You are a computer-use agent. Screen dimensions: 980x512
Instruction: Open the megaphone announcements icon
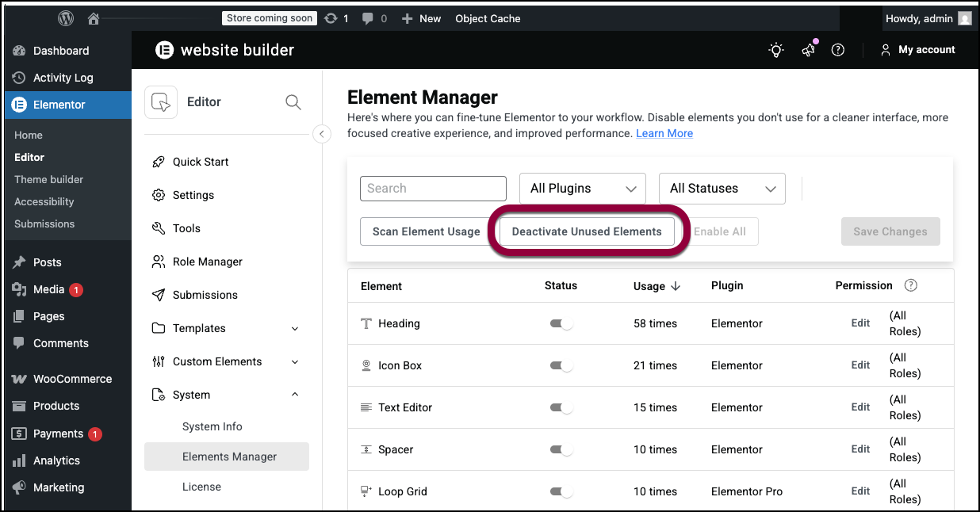click(808, 50)
